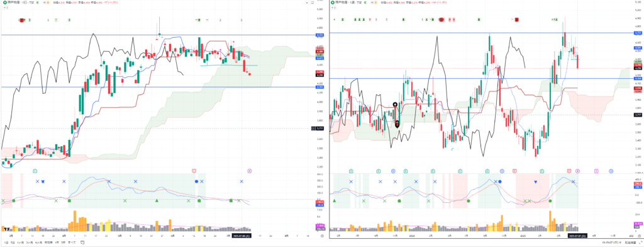644x247 pixels.
Task: Click the blue circle marker in left MACD pane
Action: (196, 181)
